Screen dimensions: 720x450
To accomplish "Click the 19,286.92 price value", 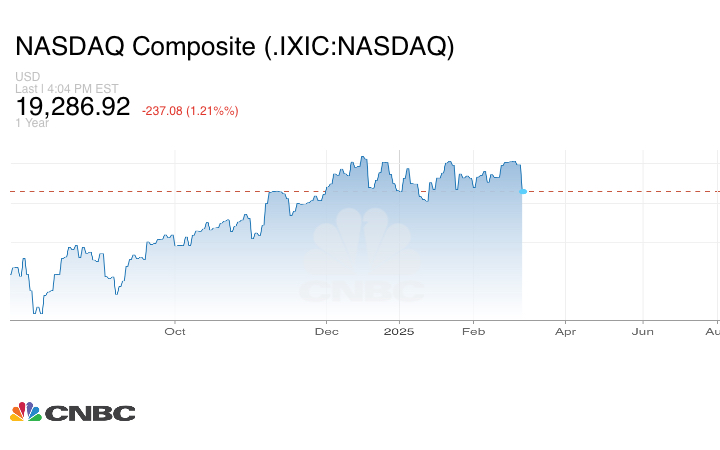I will pos(73,107).
